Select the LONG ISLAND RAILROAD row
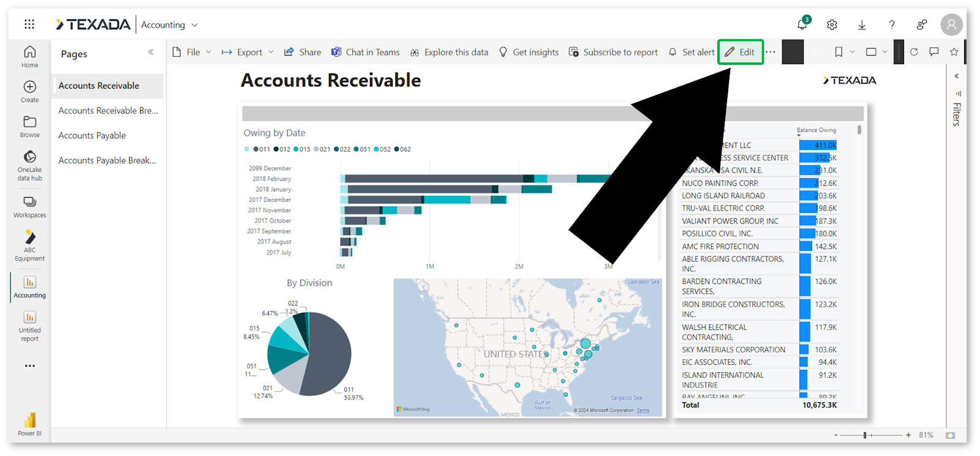980x456 pixels. pyautogui.click(x=759, y=196)
